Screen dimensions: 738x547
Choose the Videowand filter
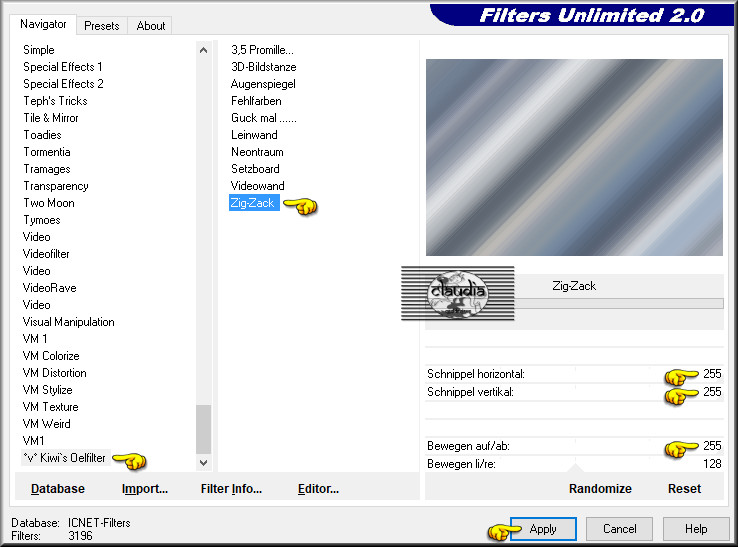point(257,186)
